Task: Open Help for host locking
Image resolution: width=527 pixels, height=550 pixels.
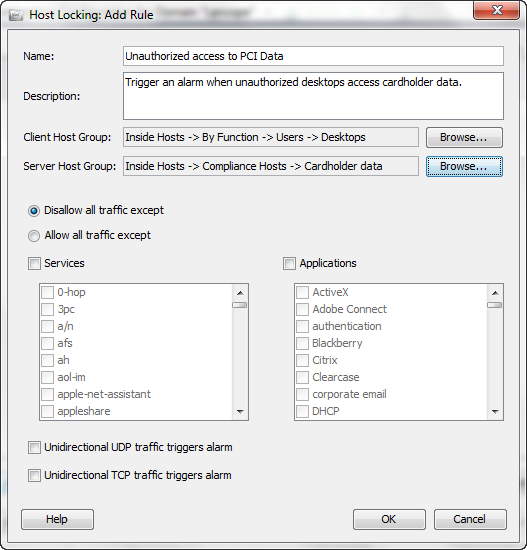Action: [x=57, y=519]
